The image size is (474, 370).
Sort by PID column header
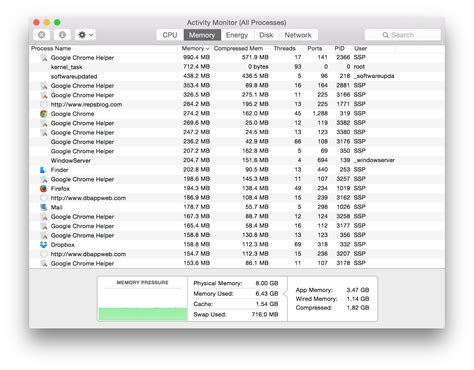339,48
